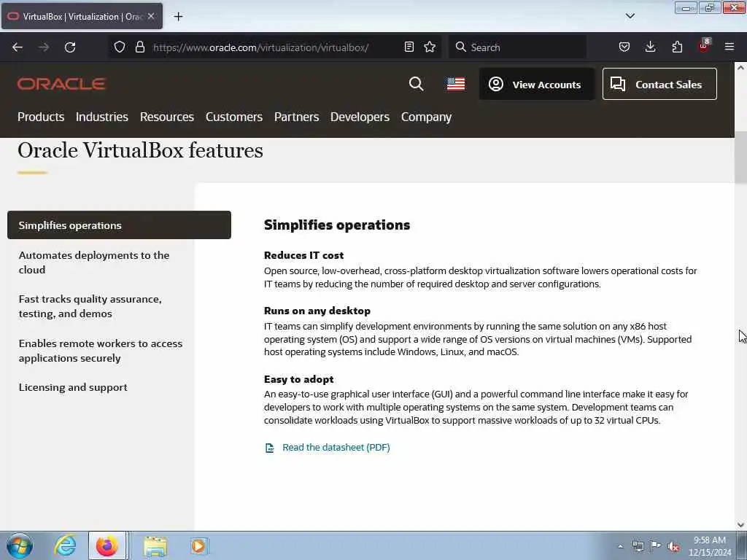Select Enables remote workers tab

101,351
